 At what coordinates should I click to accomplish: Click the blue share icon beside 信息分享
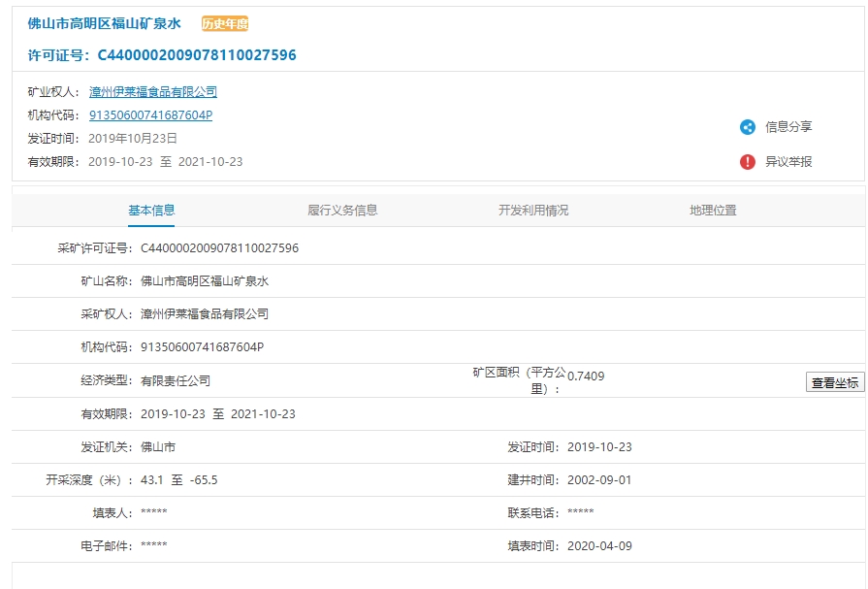click(x=747, y=127)
